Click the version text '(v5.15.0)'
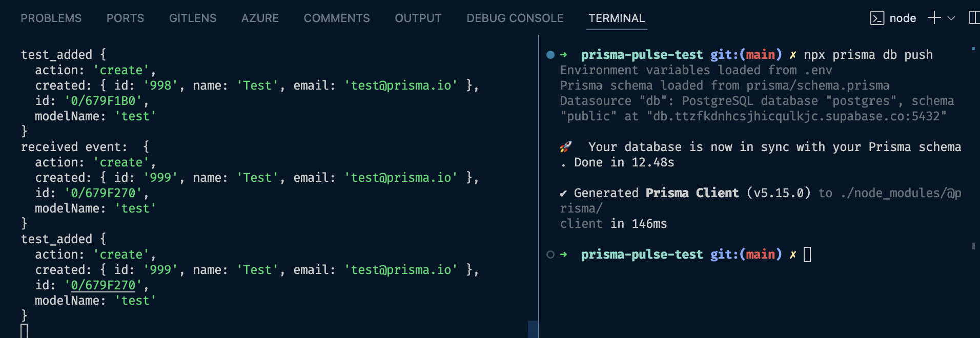 [x=779, y=193]
